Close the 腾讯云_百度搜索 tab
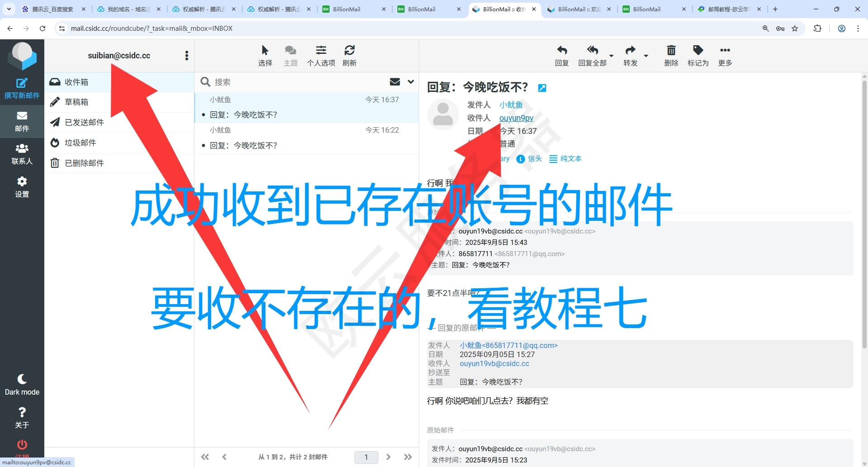The image size is (868, 467). click(x=84, y=9)
